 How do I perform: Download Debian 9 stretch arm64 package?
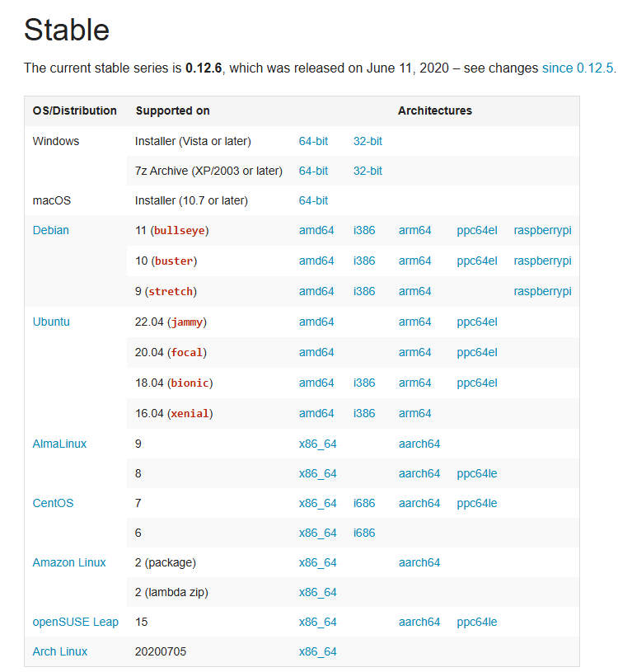pyautogui.click(x=414, y=291)
